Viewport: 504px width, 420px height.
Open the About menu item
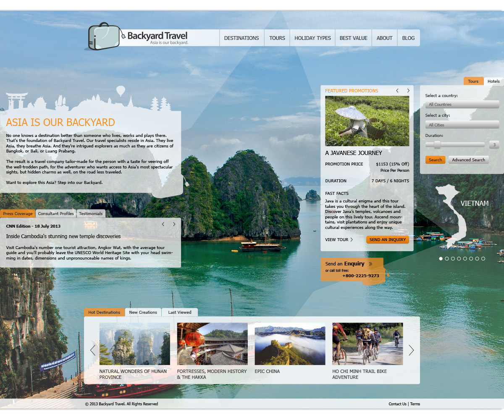384,38
